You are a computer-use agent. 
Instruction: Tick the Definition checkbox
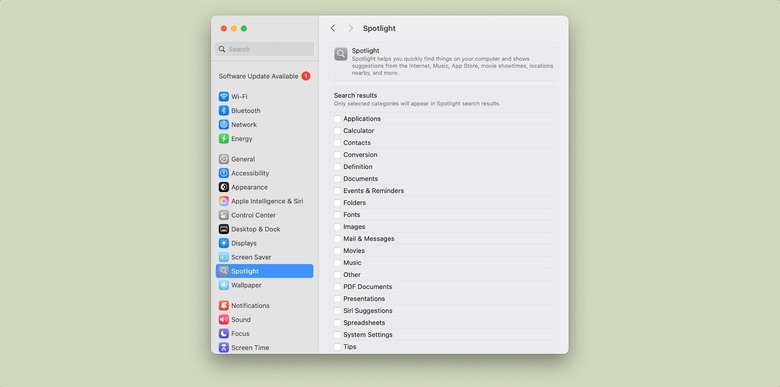337,167
